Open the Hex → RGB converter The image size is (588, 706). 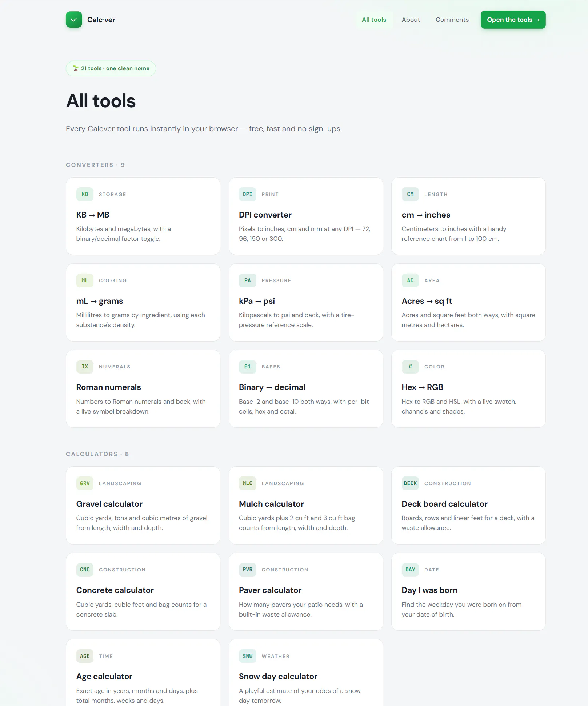tap(468, 388)
